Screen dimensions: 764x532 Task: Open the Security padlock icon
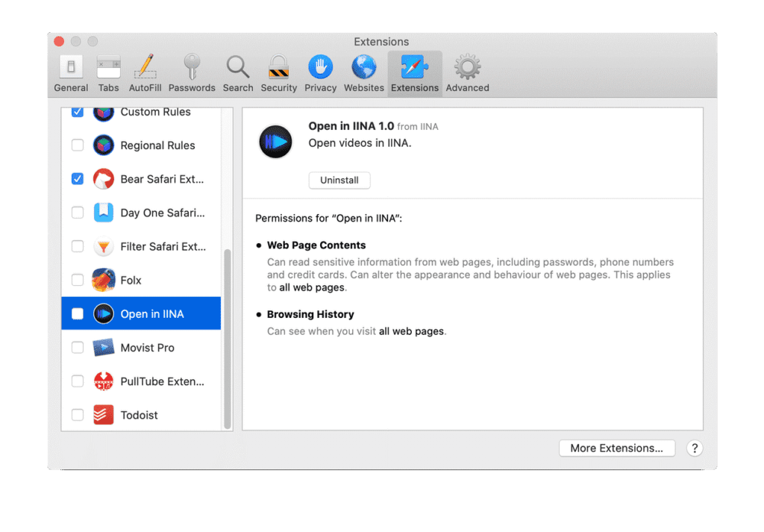[x=279, y=66]
